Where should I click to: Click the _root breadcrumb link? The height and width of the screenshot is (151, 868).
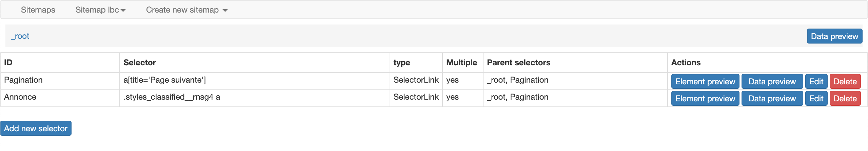click(20, 36)
